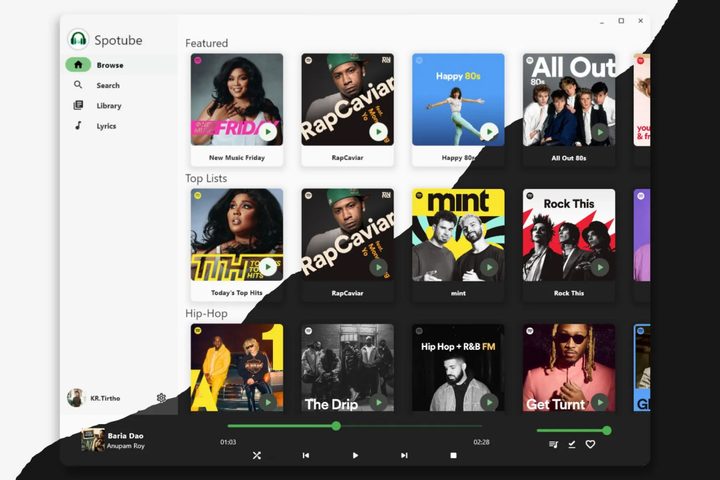Image resolution: width=720 pixels, height=480 pixels.
Task: Click the KR.Tirtho profile avatar
Action: tap(76, 398)
